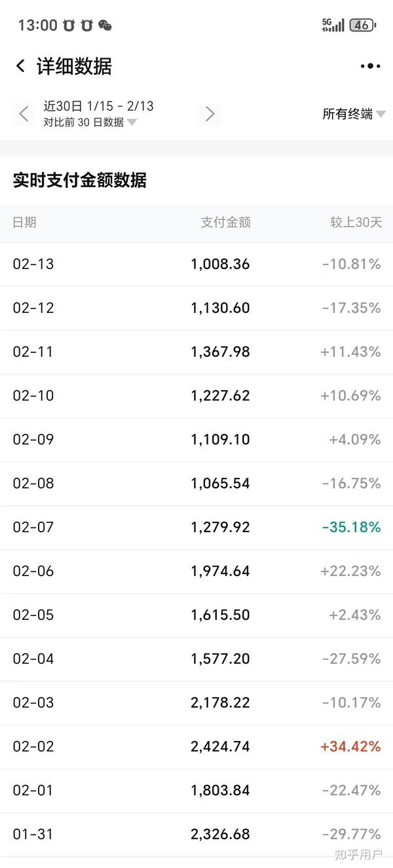Open the 近30日 1/15 - 2/13 date selector
The height and width of the screenshot is (868, 393).
pos(98,106)
